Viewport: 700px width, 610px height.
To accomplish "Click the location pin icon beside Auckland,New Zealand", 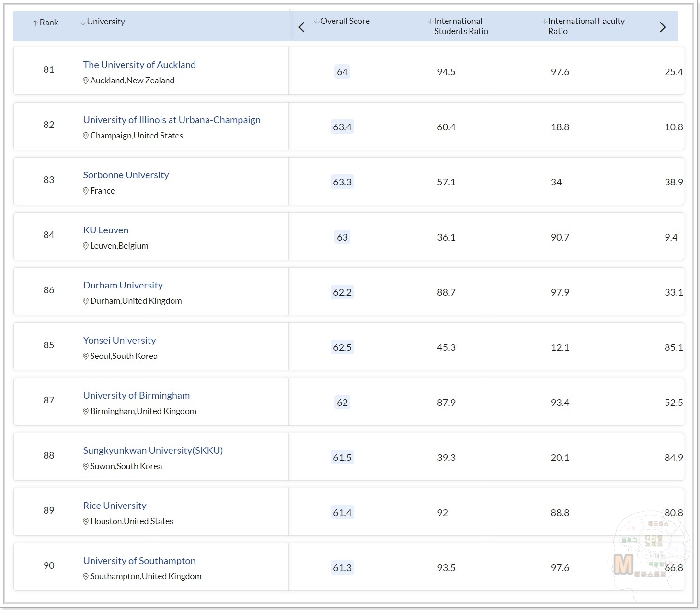I will pyautogui.click(x=86, y=81).
